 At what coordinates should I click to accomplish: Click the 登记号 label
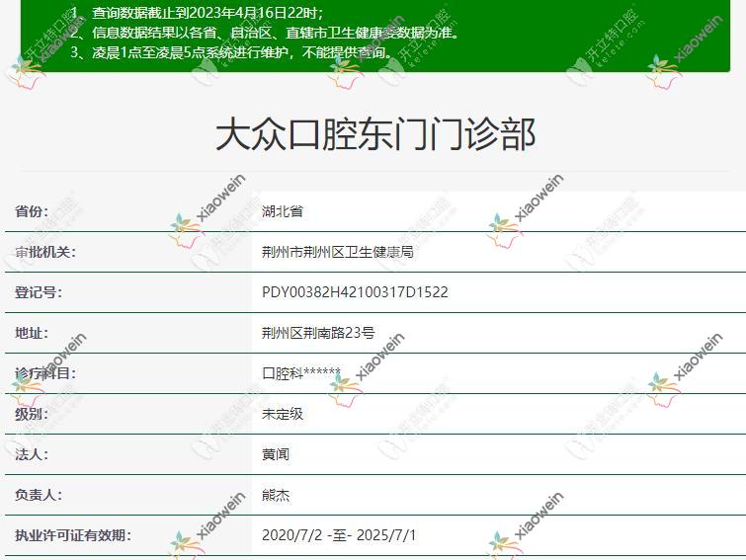[x=39, y=292]
